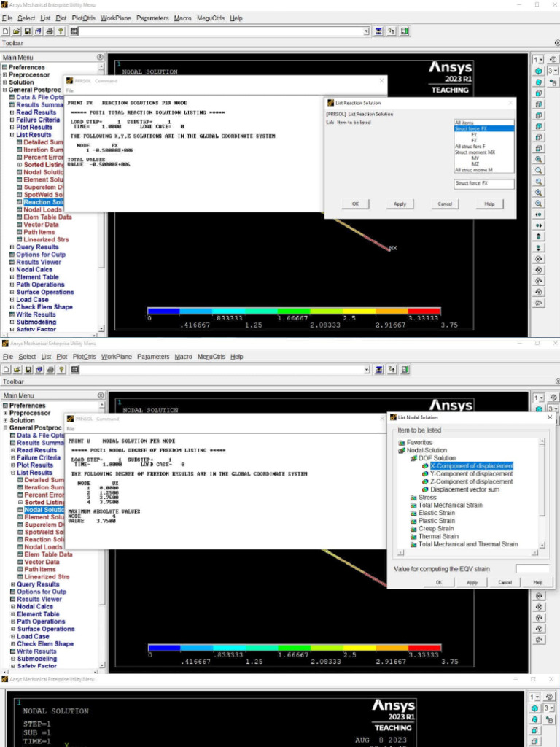The height and width of the screenshot is (747, 560).
Task: Select the Zoom Out toolbar icon
Action: tap(538, 204)
